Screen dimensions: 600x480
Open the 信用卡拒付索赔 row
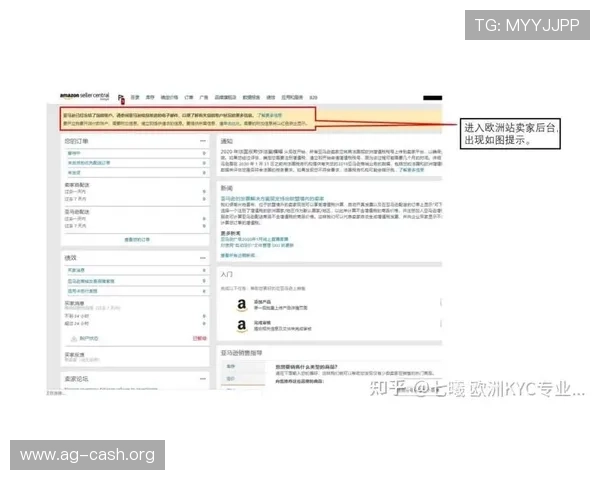point(137,291)
